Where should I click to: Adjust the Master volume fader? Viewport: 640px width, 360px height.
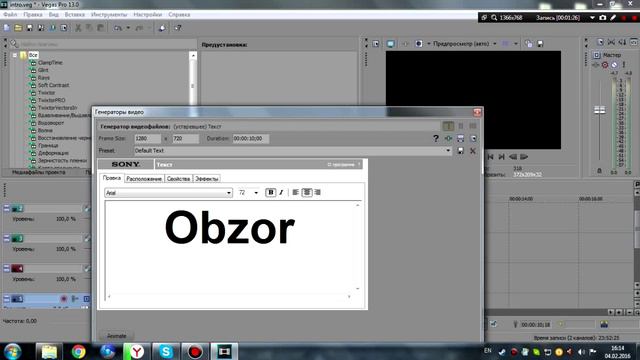click(x=599, y=110)
